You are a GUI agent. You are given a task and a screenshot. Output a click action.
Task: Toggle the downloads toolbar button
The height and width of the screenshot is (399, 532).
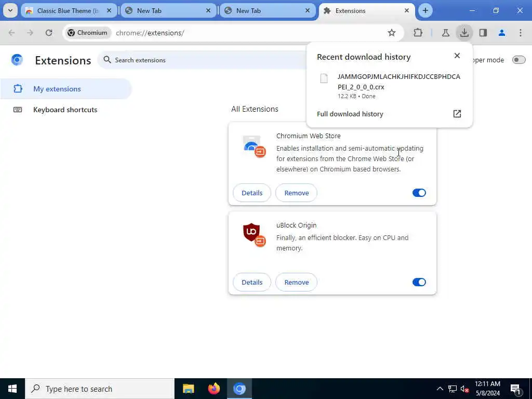[464, 33]
